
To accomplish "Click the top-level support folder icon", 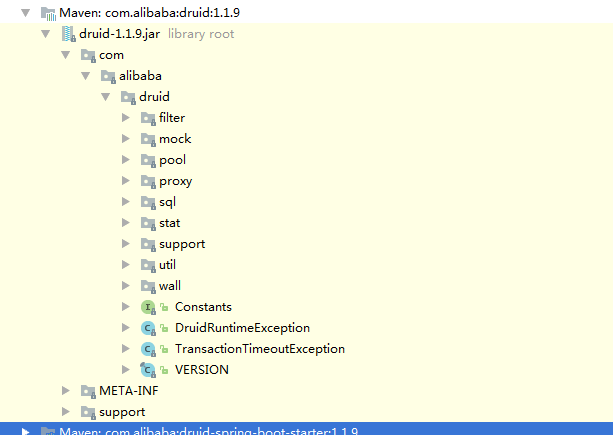I will click(x=88, y=412).
